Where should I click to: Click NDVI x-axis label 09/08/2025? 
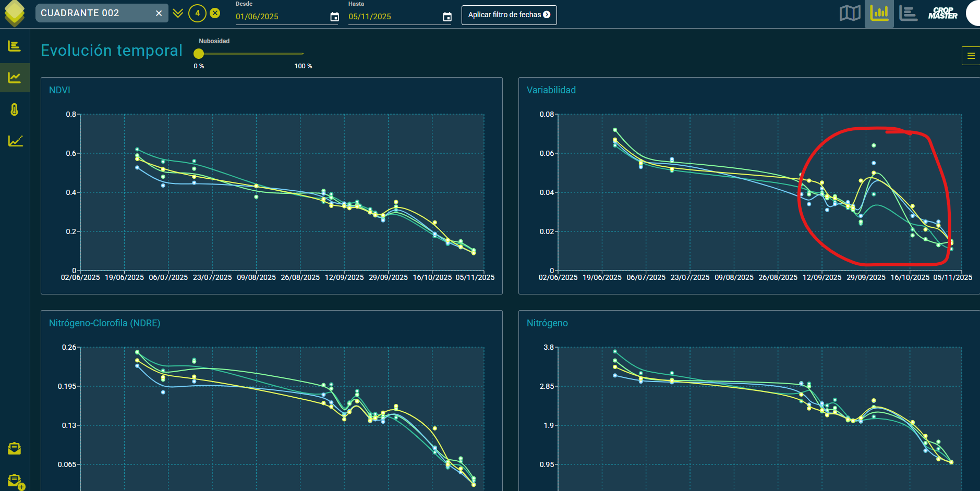coord(256,277)
